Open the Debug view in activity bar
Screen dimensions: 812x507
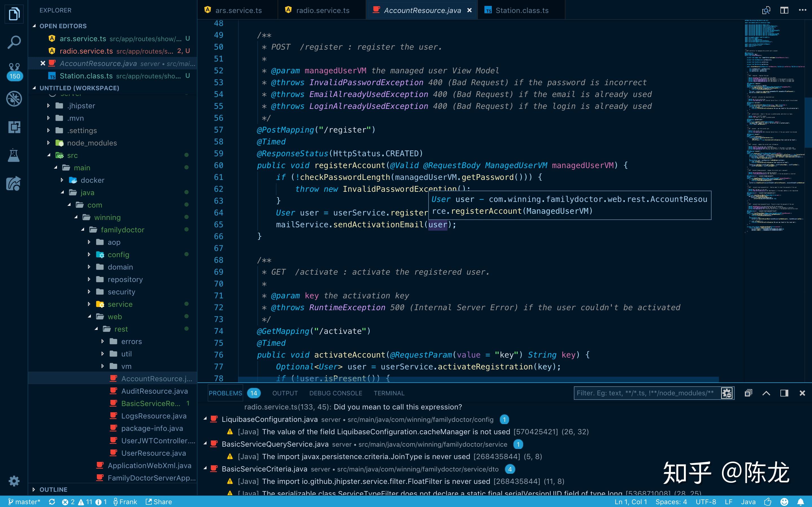(14, 99)
